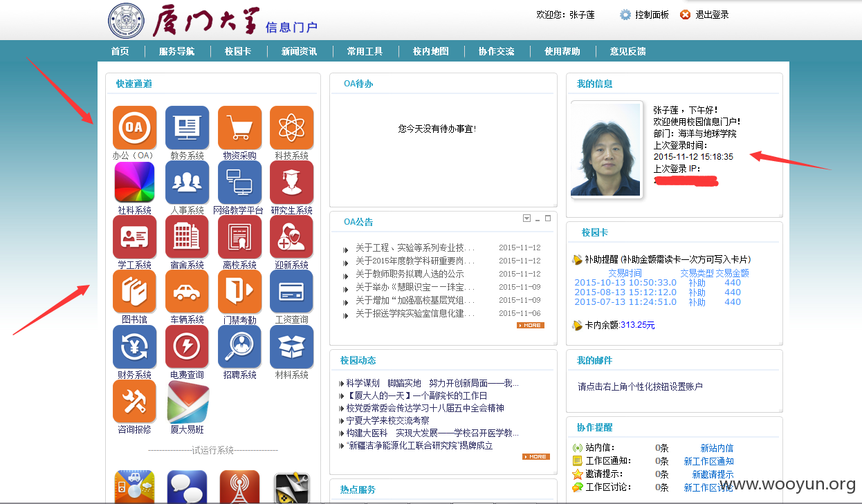Open the 使用帮助 menu
Screen dimensions: 862x504
[562, 51]
